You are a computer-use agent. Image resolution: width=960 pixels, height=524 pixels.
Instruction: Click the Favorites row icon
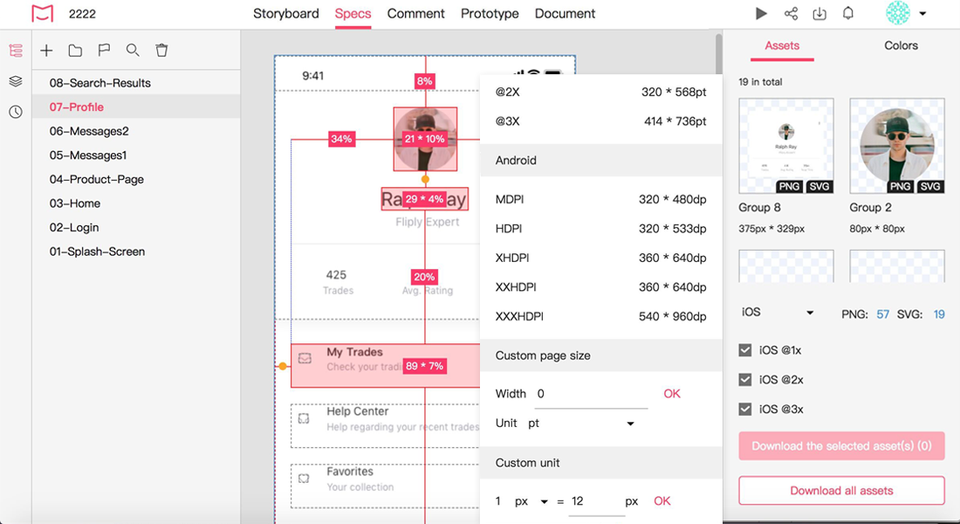pyautogui.click(x=304, y=479)
